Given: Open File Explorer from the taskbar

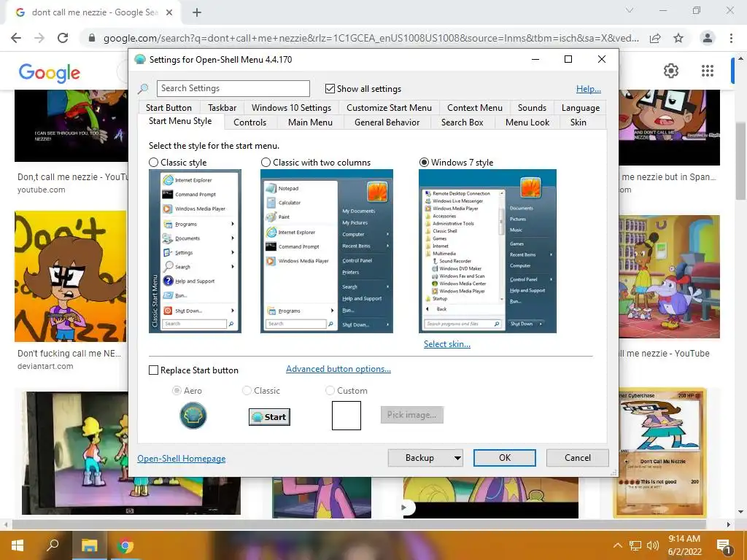Looking at the screenshot, I should [x=89, y=545].
